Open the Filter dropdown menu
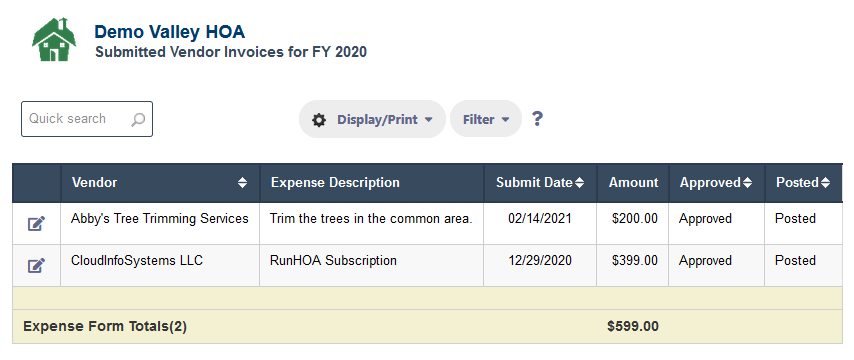854x360 pixels. pyautogui.click(x=486, y=119)
